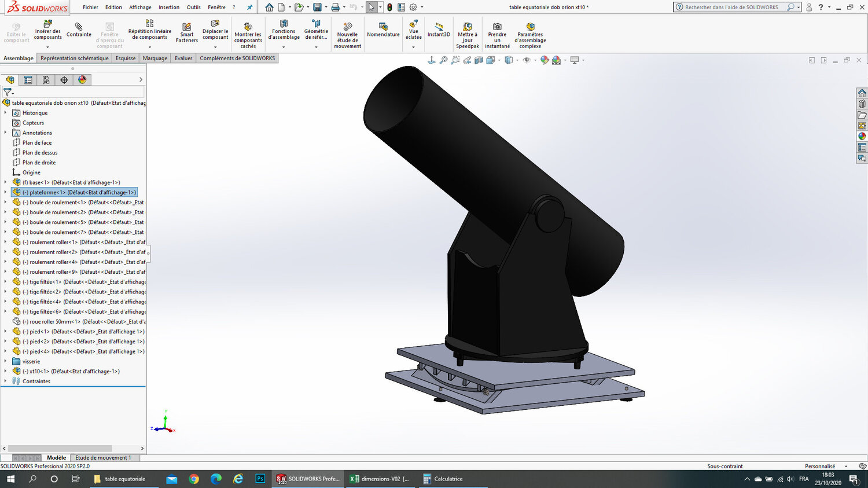Click Prendre un instantané

point(498,36)
